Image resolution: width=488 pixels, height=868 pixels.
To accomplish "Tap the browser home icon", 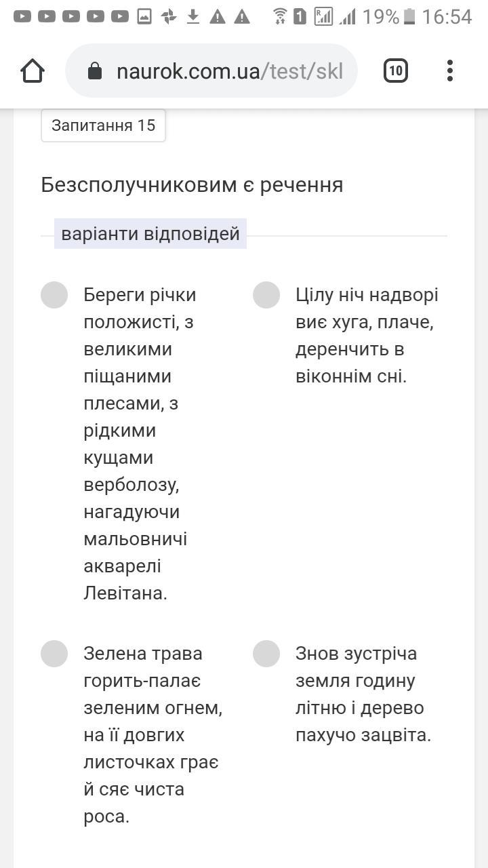I will [33, 71].
